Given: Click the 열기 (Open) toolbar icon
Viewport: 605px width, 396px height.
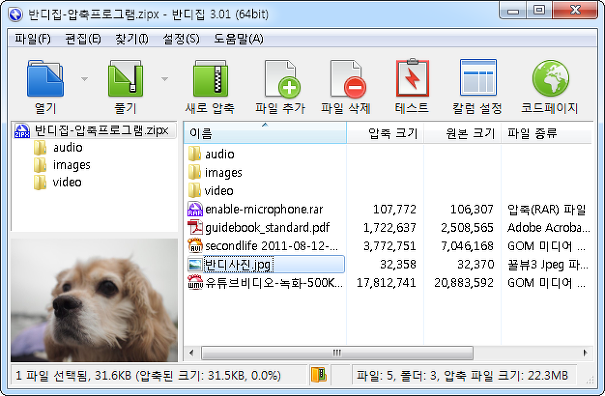Looking at the screenshot, I should (x=45, y=79).
